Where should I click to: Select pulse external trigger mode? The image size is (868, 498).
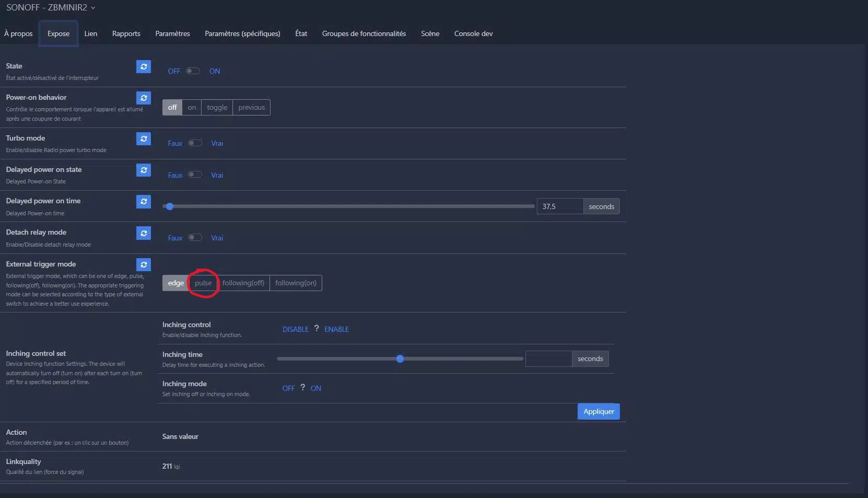click(203, 283)
